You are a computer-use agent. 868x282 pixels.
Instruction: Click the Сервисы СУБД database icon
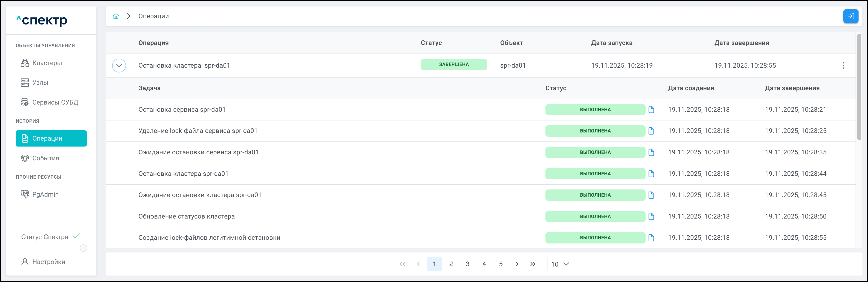(25, 102)
